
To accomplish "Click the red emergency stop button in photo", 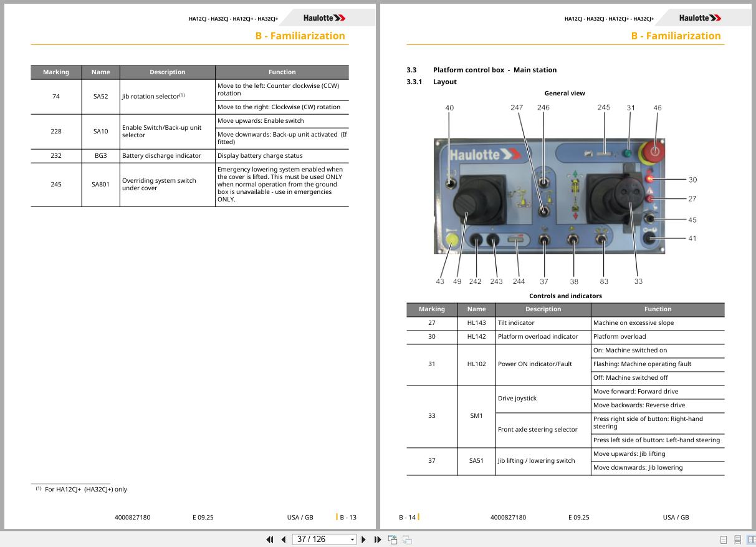I will 654,151.
